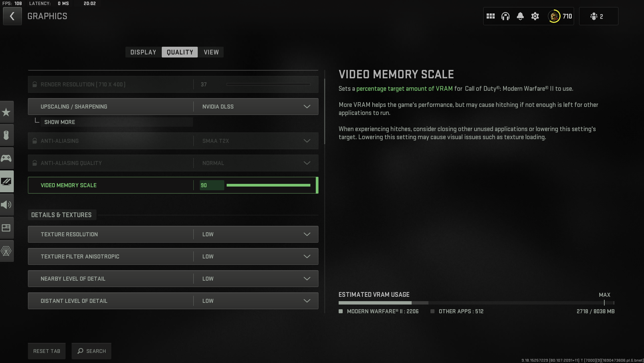The height and width of the screenshot is (363, 644).
Task: Open Controller sidebar settings
Action: 6,158
